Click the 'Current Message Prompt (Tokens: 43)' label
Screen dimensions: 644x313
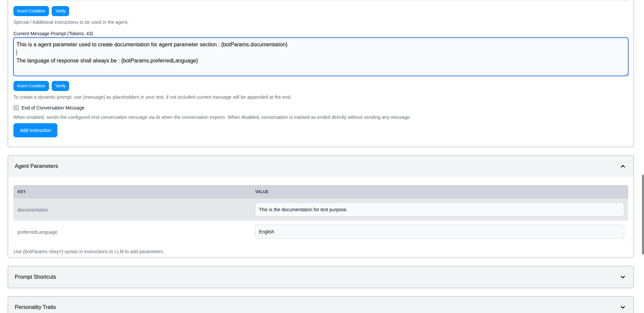[x=53, y=34]
